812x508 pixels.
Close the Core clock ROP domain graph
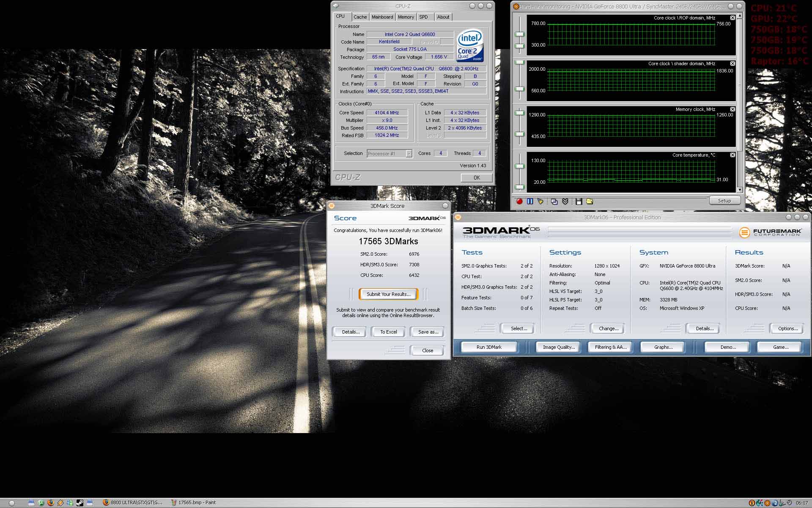pyautogui.click(x=732, y=18)
